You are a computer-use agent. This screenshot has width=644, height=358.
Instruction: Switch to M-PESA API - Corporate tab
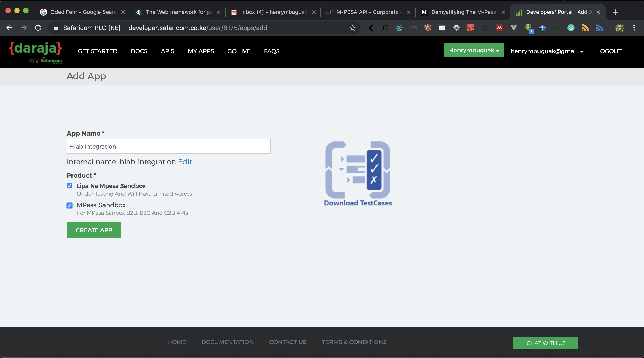(368, 12)
